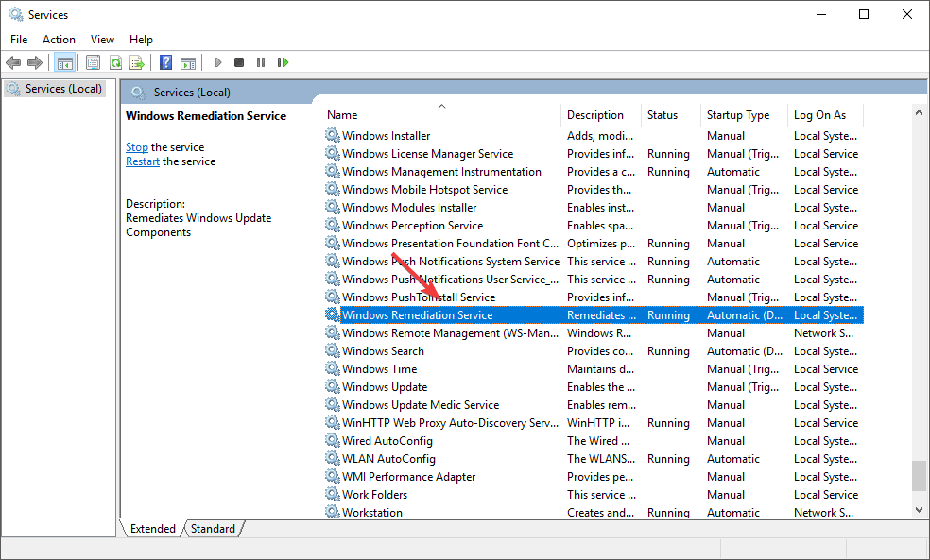Viewport: 930px width, 560px height.
Task: Open the Help toolbar icon
Action: tap(165, 62)
